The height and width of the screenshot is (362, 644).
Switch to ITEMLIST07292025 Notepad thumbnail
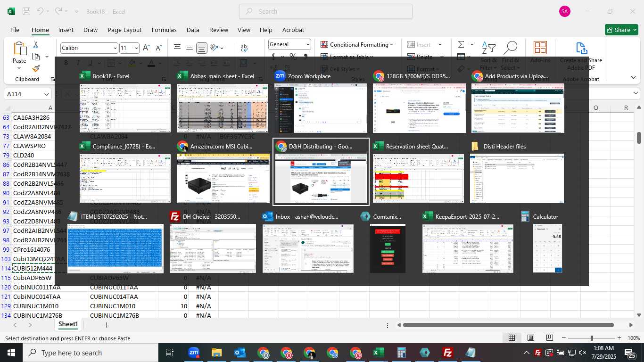tap(115, 248)
